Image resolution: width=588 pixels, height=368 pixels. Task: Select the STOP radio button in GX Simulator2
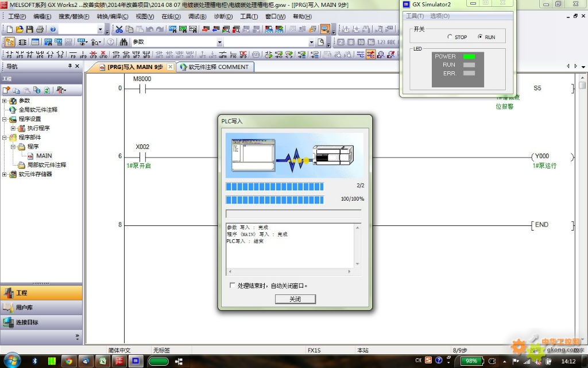[x=450, y=37]
